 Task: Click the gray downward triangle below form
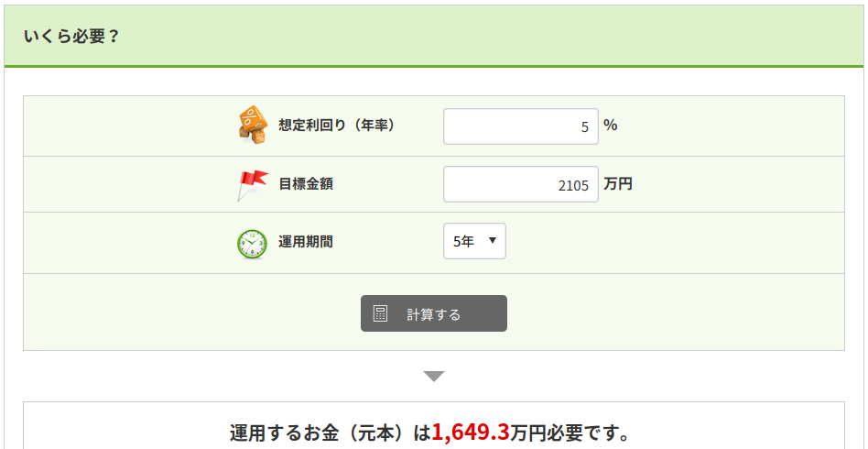434,377
